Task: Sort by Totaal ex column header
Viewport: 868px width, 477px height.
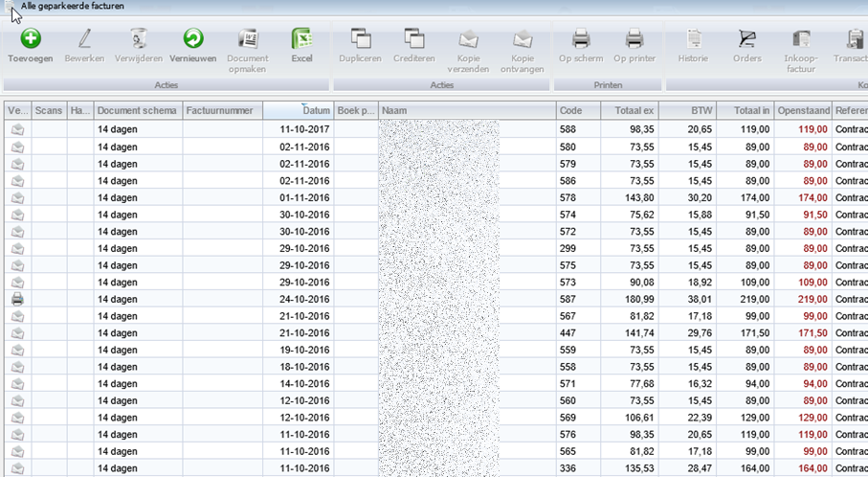Action: tap(628, 111)
